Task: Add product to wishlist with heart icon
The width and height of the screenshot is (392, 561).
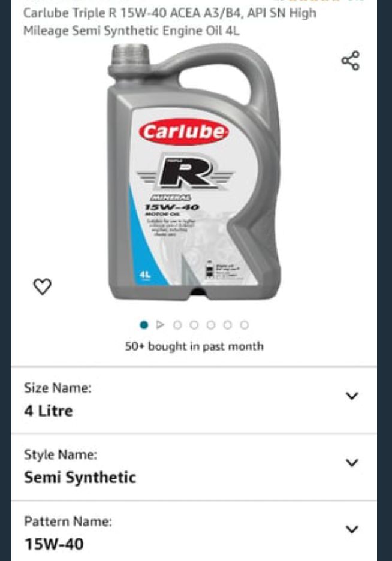Action: tap(42, 286)
